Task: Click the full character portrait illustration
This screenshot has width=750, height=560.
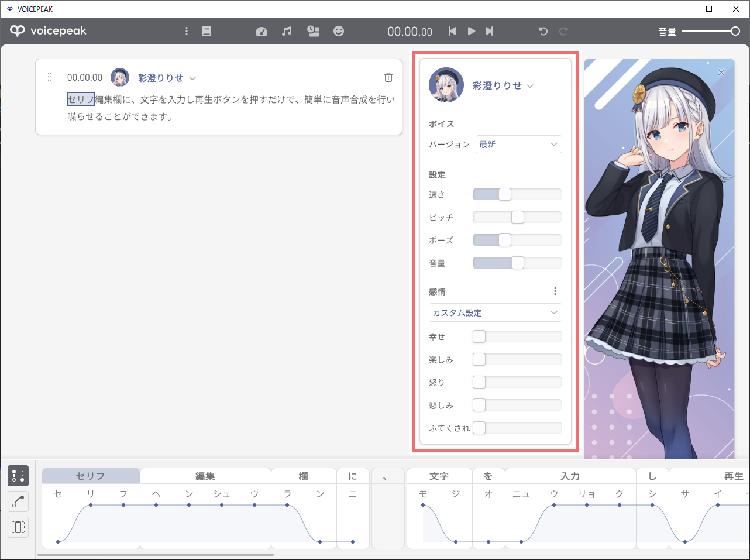Action: 659,259
